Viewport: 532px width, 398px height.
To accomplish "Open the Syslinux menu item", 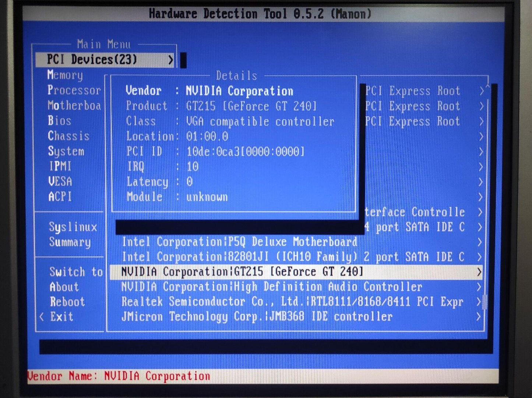I will [x=73, y=227].
